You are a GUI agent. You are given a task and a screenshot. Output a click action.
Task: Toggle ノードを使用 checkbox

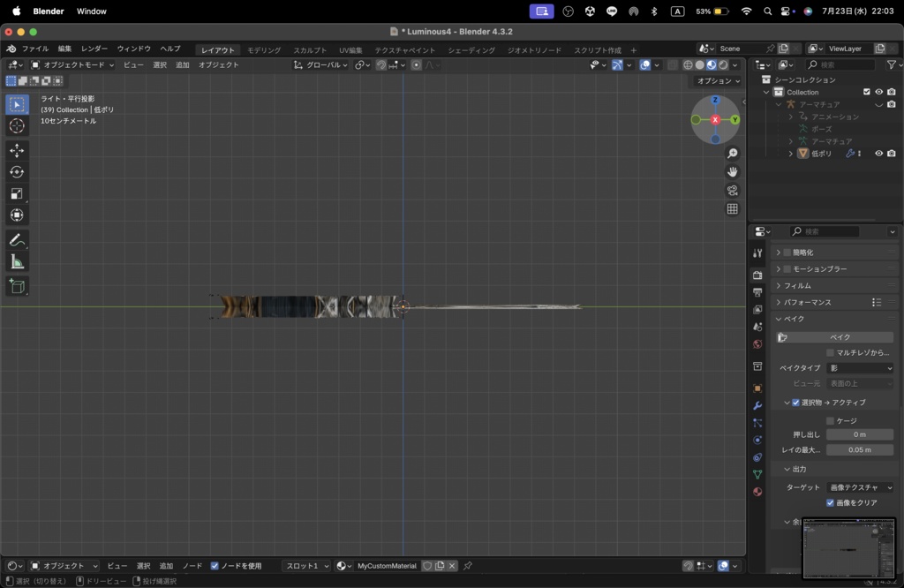215,566
